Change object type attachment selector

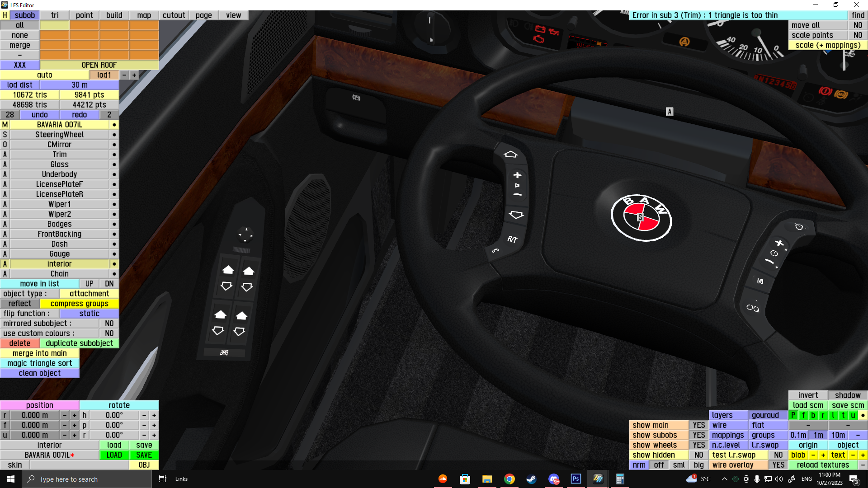point(89,294)
